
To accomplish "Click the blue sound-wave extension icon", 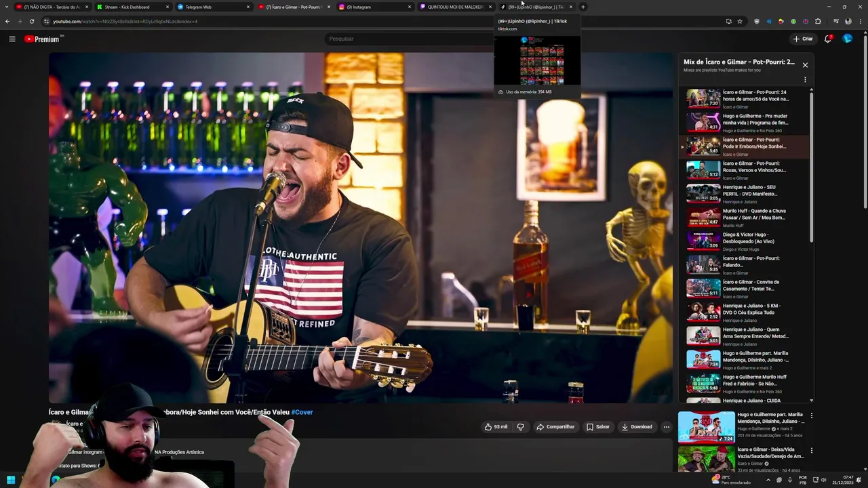I will tap(769, 21).
